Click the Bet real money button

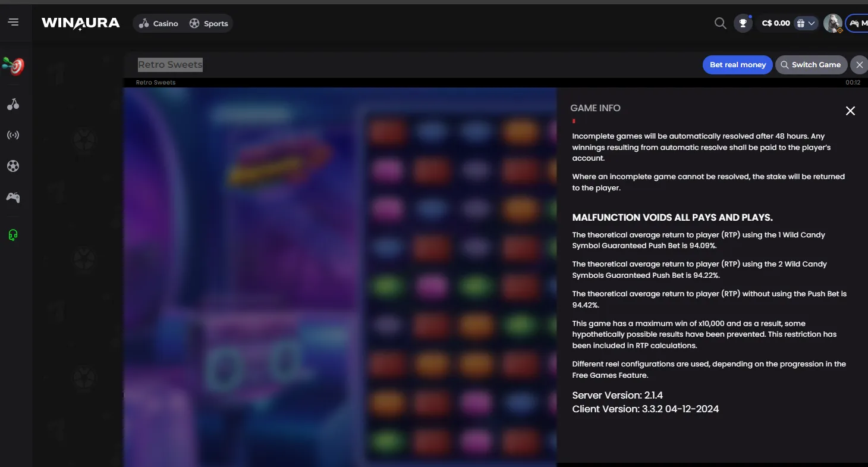pos(737,65)
